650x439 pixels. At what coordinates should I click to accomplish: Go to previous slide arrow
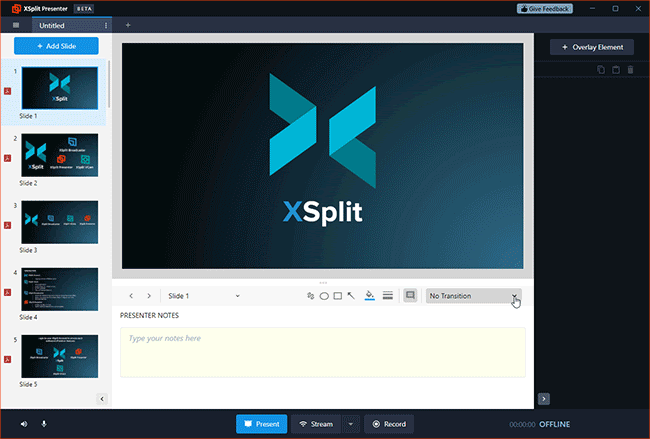click(x=131, y=296)
